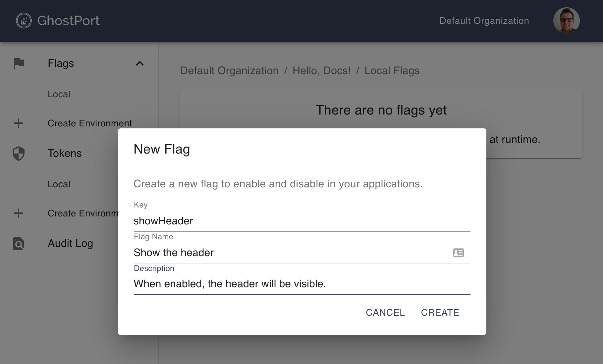
Task: Open the Local Flags breadcrumb link
Action: (x=392, y=70)
